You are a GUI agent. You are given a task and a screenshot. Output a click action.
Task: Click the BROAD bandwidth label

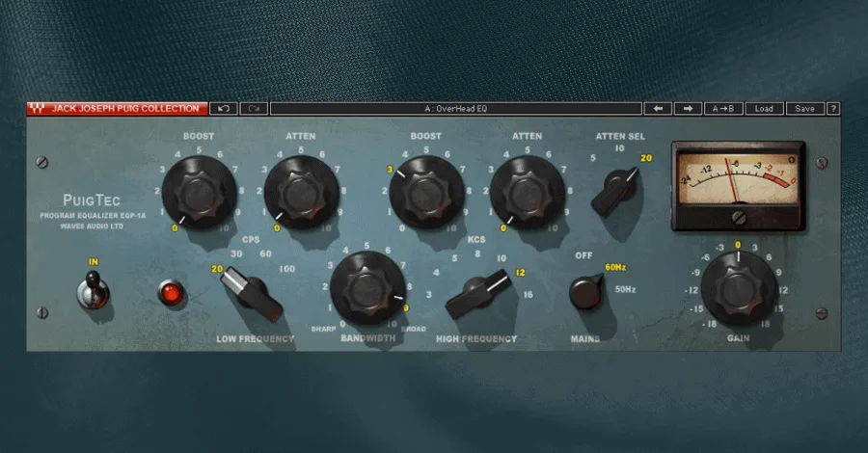pos(414,329)
